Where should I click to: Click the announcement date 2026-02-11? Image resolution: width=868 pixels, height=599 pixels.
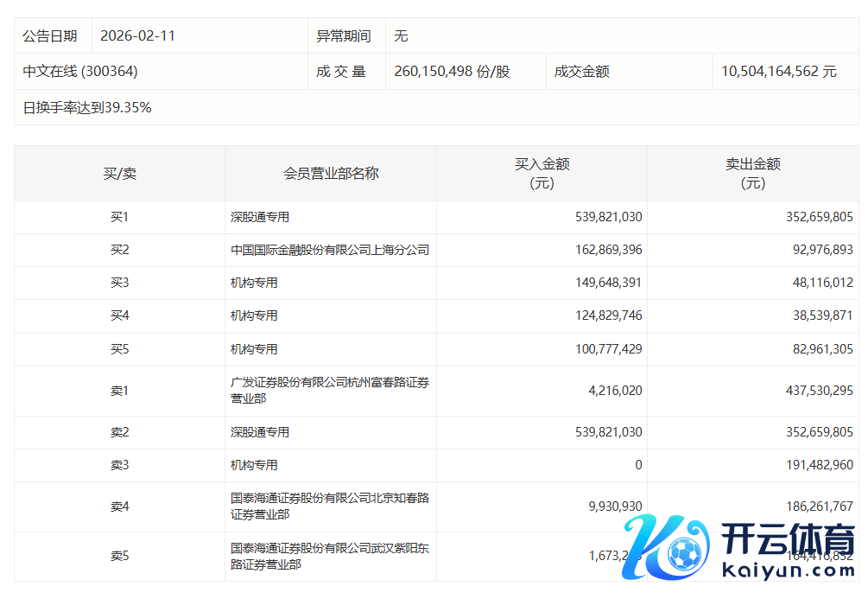pos(137,36)
